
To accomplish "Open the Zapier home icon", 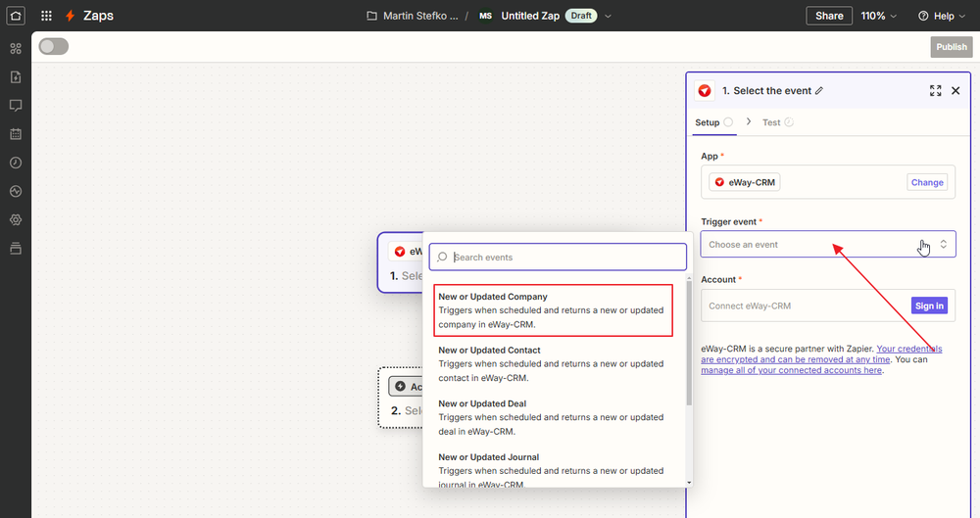I will tap(16, 16).
